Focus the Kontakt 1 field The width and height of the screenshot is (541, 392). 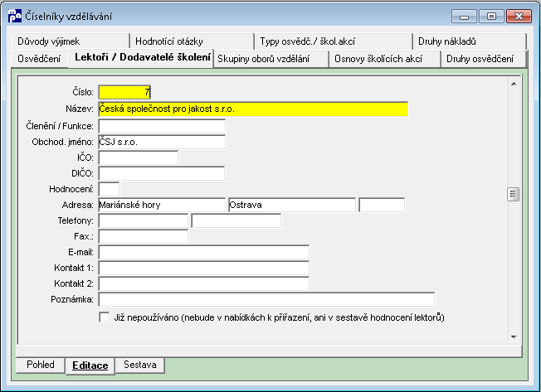point(203,268)
